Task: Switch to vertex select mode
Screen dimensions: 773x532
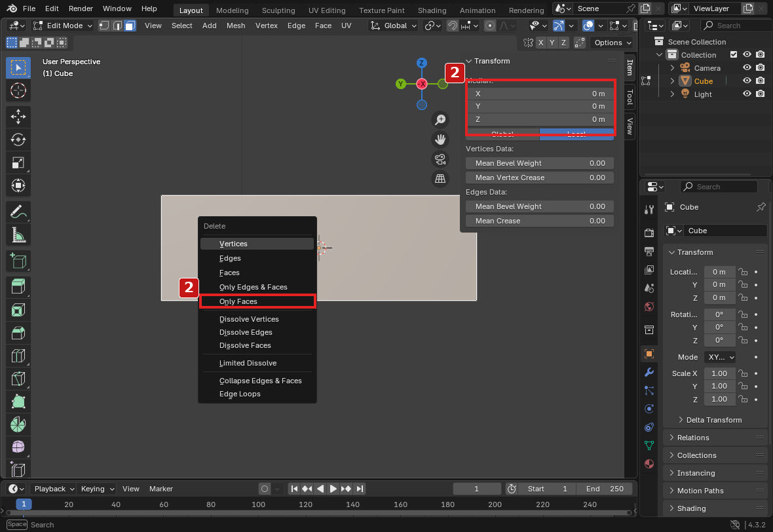Action: click(104, 26)
